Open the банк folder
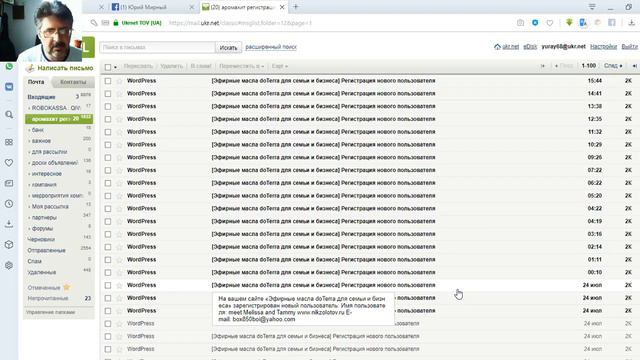Image resolution: width=640 pixels, height=360 pixels. tap(38, 130)
